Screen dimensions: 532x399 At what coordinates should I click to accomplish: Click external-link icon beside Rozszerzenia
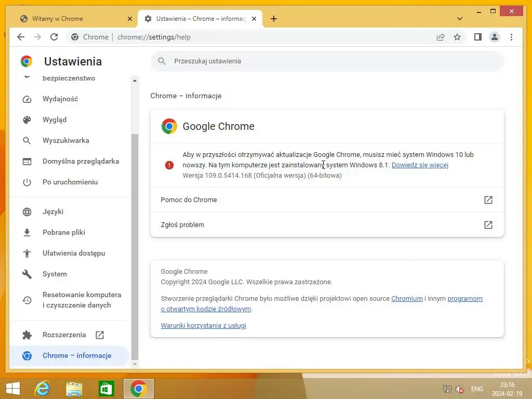click(x=100, y=335)
